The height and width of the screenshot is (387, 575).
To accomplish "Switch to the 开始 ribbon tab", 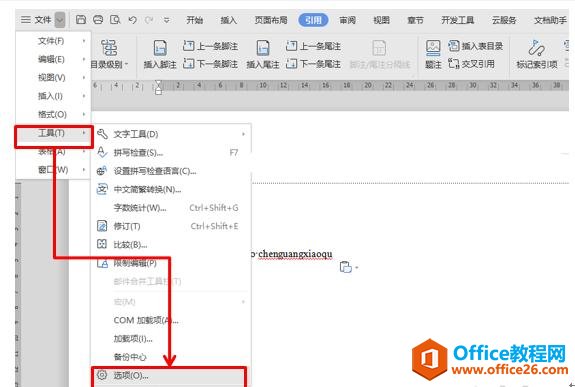I will (194, 20).
